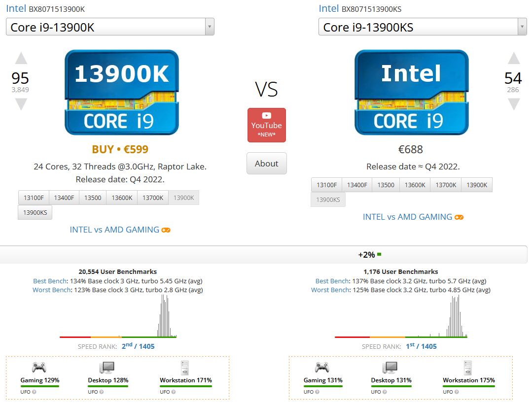
Task: Select 13400F tab under the 13900K
Action: 64,198
